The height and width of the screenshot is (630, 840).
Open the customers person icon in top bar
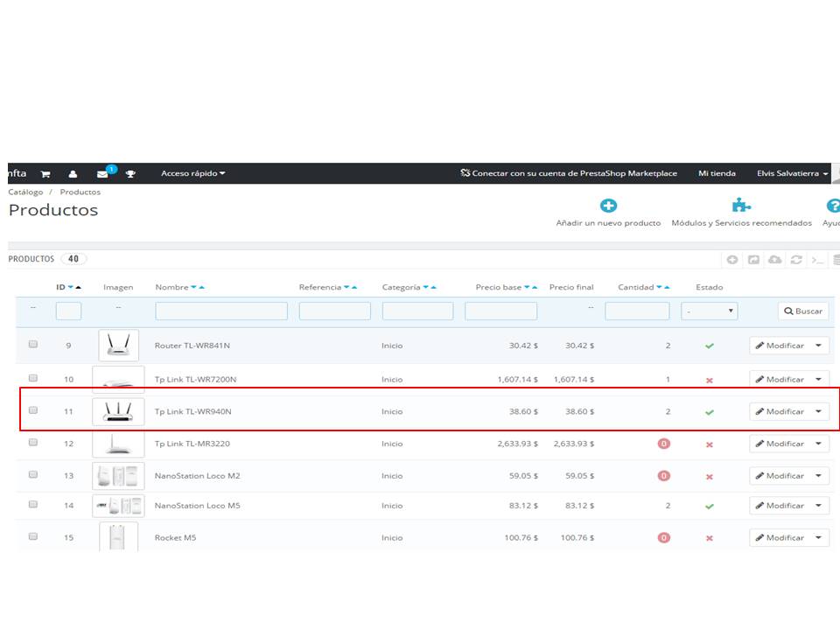pyautogui.click(x=73, y=174)
